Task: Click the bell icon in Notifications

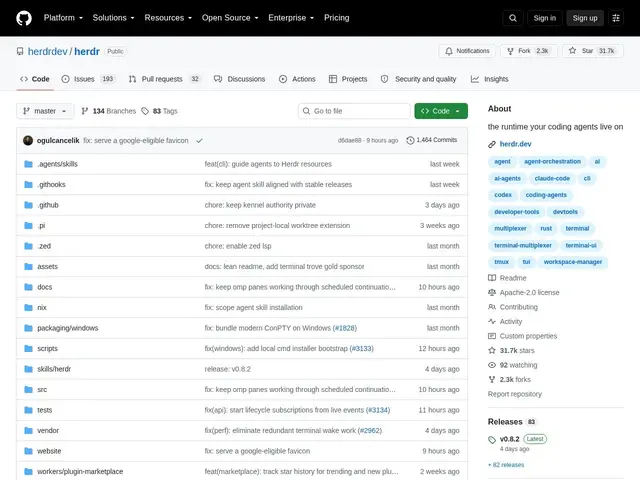Action: pyautogui.click(x=449, y=51)
